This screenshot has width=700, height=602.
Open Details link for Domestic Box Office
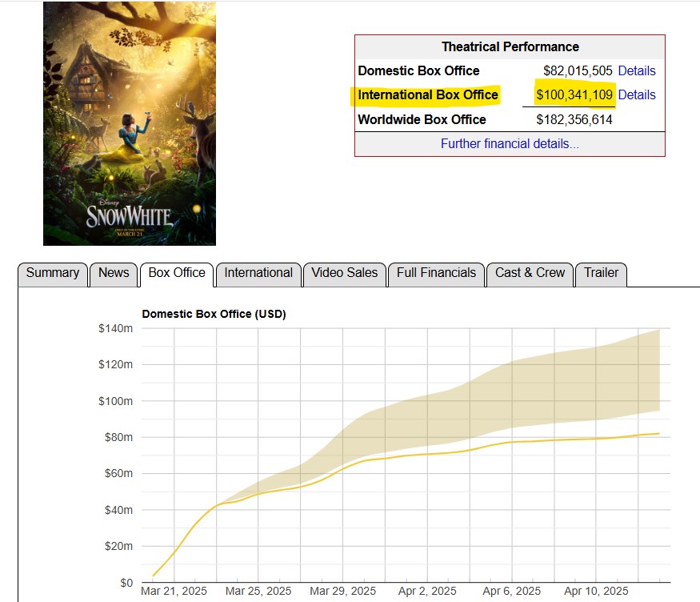tap(637, 71)
